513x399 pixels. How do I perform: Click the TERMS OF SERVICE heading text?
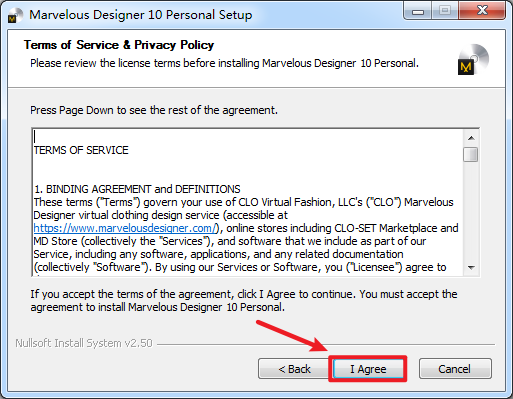pos(81,150)
